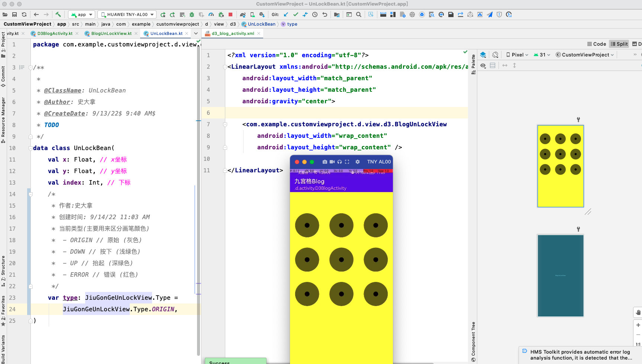Image resolution: width=642 pixels, height=364 pixels.
Task: Select the teal blueprint preview thumbnail
Action: pyautogui.click(x=561, y=276)
